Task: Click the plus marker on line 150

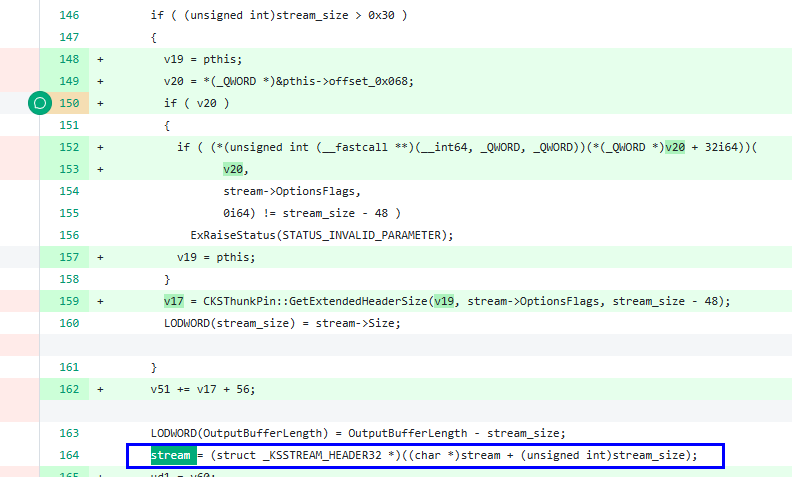Action: 100,103
